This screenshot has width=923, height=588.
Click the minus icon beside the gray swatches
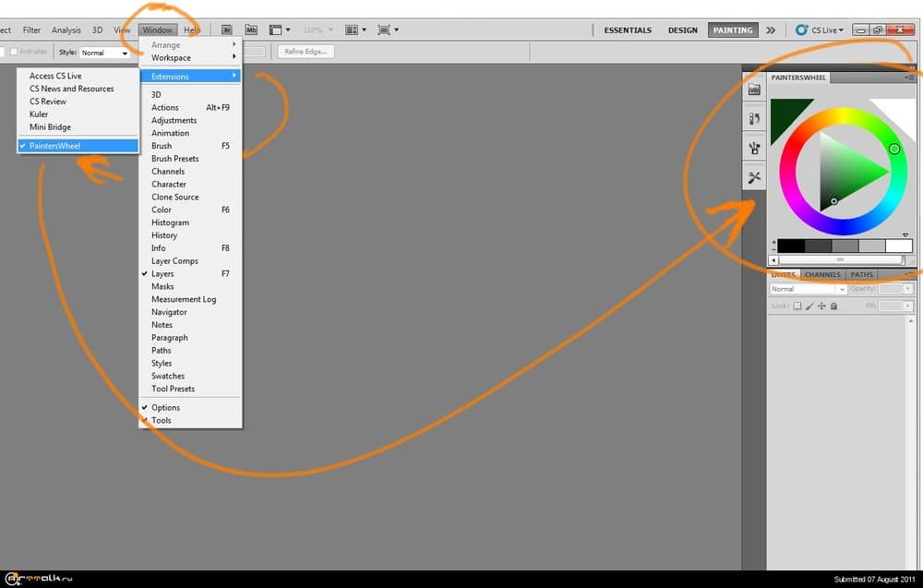click(773, 249)
